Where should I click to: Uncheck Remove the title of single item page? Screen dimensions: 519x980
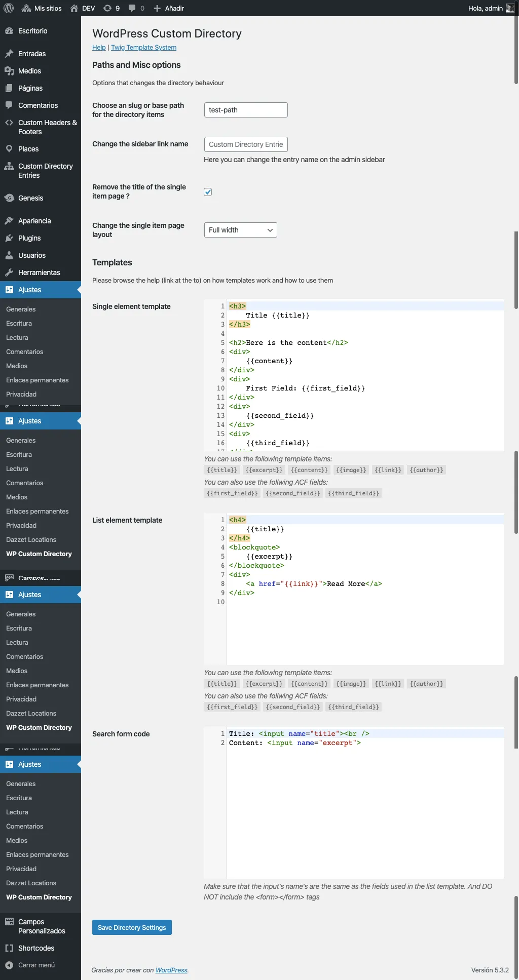tap(208, 192)
